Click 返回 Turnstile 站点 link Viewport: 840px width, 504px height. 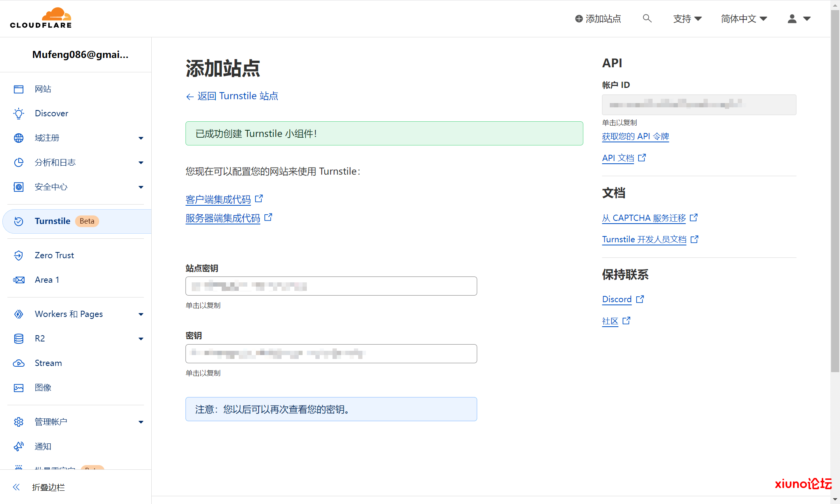pyautogui.click(x=232, y=96)
